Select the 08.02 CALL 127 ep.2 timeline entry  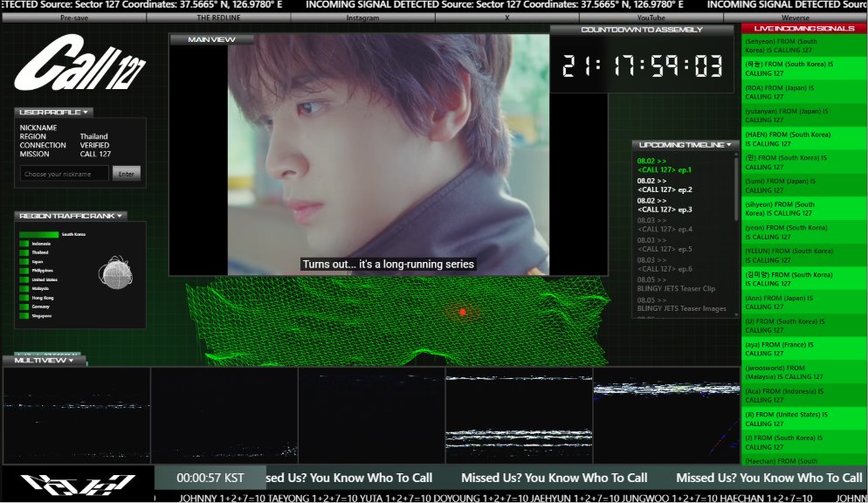pyautogui.click(x=665, y=185)
